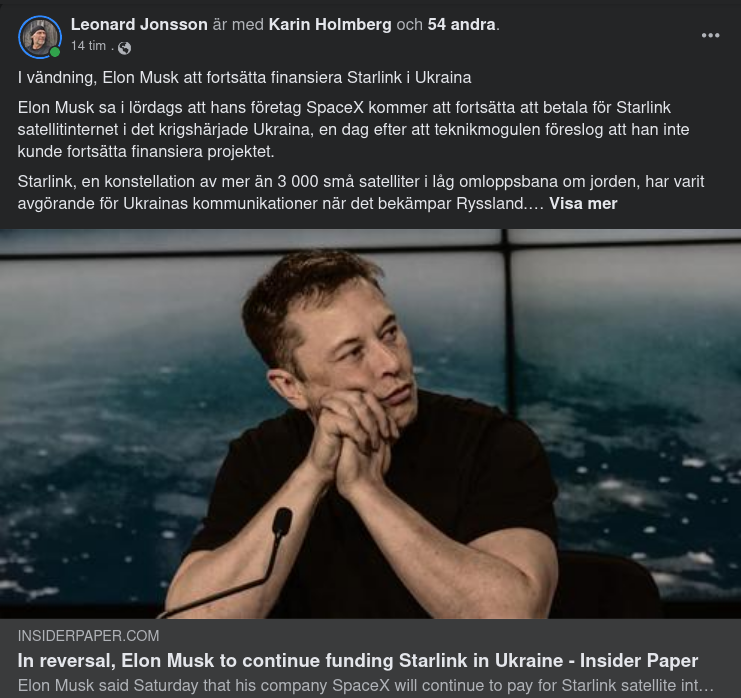Open the three-dot post options menu
Screen dimensions: 741x698
pos(710,35)
